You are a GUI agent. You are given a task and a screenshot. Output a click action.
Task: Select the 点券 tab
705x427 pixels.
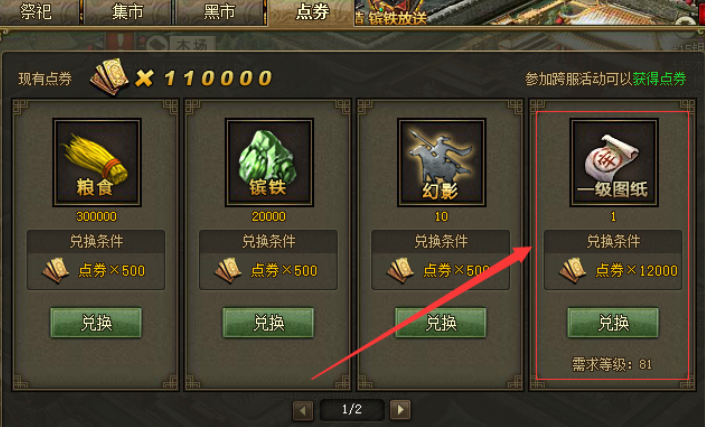point(311,12)
